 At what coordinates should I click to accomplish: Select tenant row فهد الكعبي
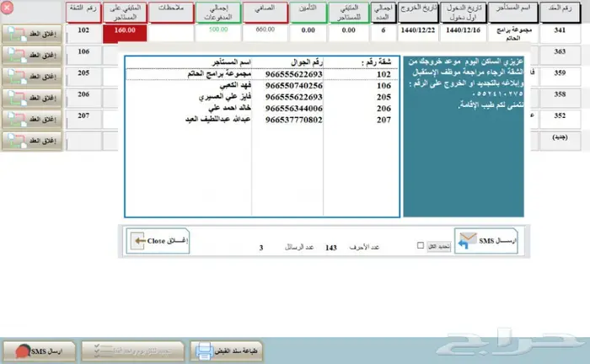click(x=262, y=86)
